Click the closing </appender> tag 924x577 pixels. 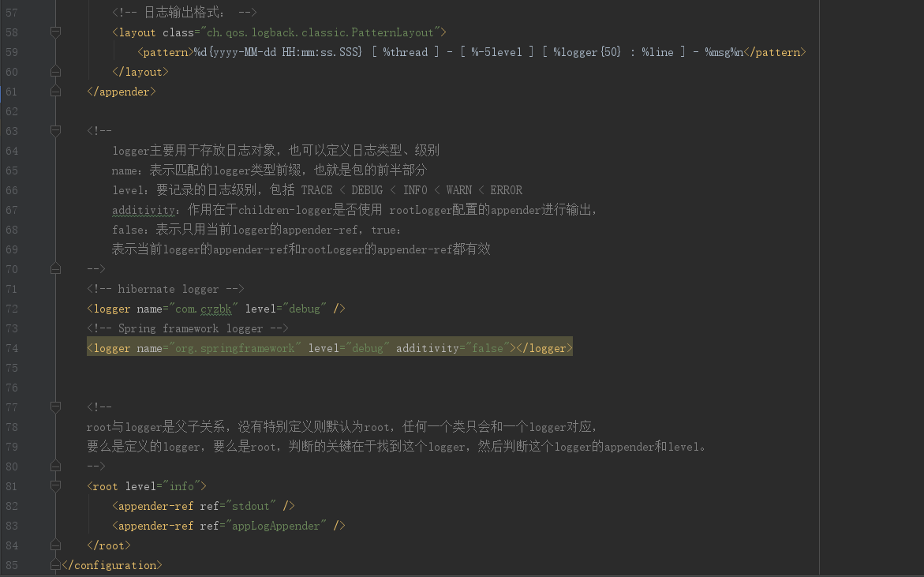pos(121,92)
